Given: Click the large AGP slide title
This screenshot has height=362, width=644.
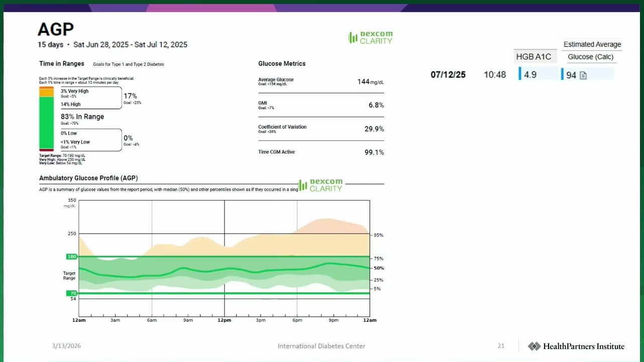Looking at the screenshot, I should pyautogui.click(x=56, y=30).
